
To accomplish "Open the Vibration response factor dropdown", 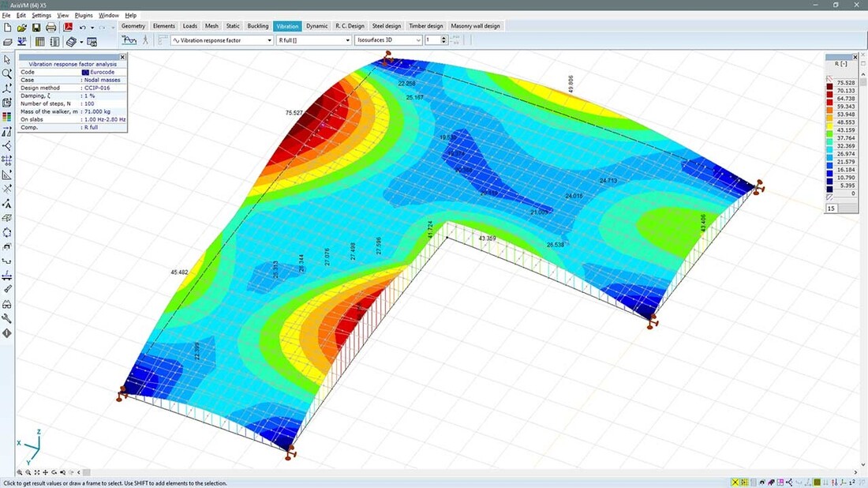I will coord(222,39).
